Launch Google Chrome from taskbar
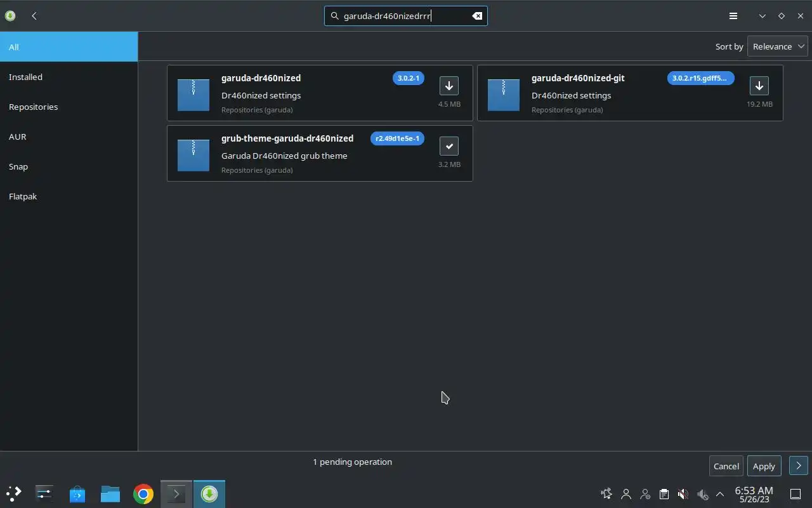 coord(143,493)
